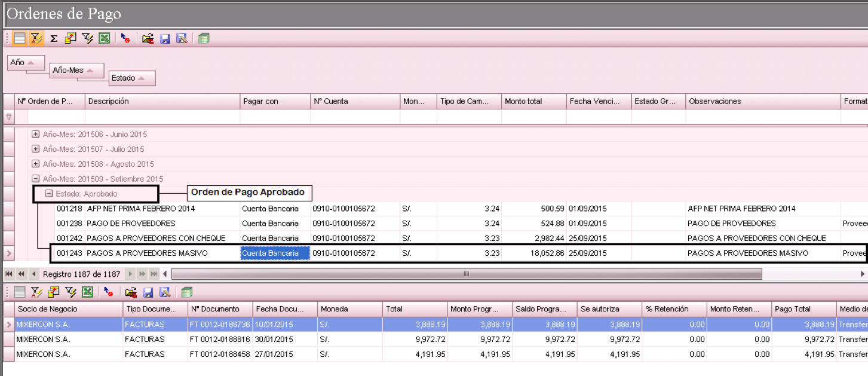Go to the first record navigator button
The width and height of the screenshot is (868, 376).
tap(9, 274)
